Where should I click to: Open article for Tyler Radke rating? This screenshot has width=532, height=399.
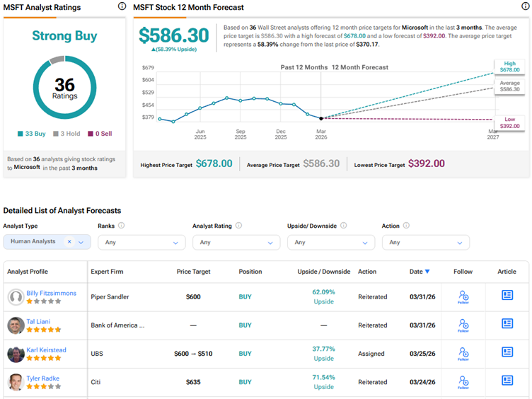click(x=507, y=381)
